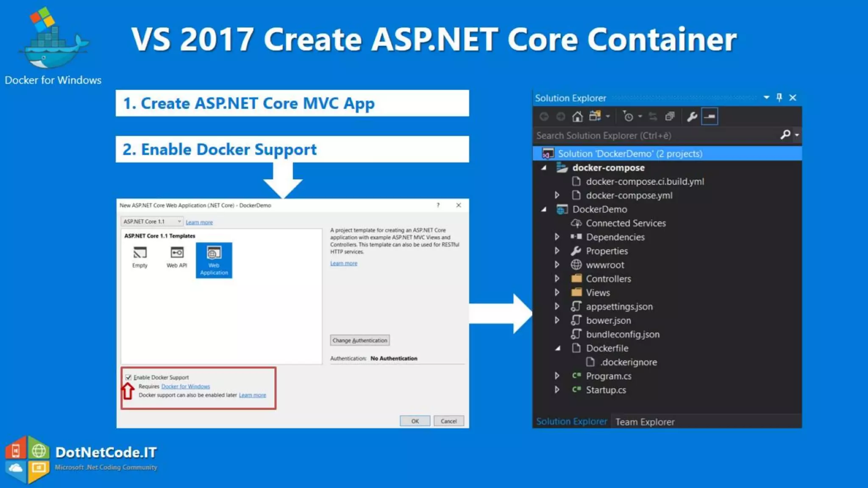Toggle the Preview Selected Items button
Viewport: 868px width, 488px height.
point(709,116)
